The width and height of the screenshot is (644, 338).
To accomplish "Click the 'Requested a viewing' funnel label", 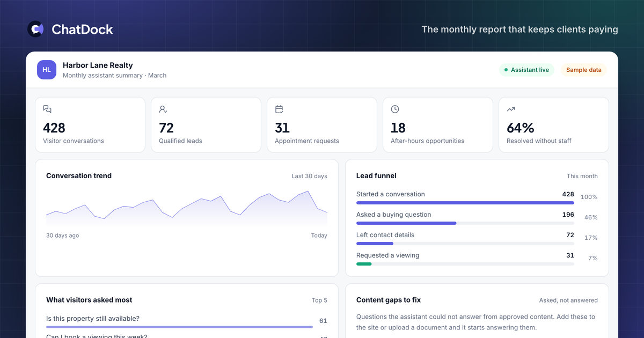I will [387, 255].
